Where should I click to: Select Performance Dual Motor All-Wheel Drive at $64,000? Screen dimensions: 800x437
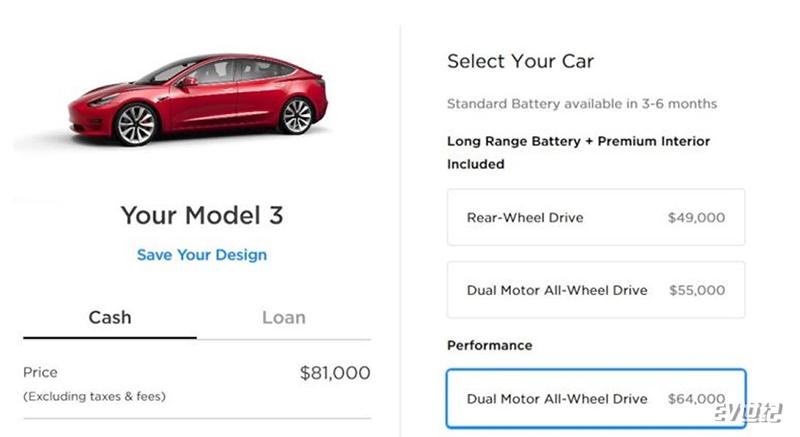pos(596,399)
